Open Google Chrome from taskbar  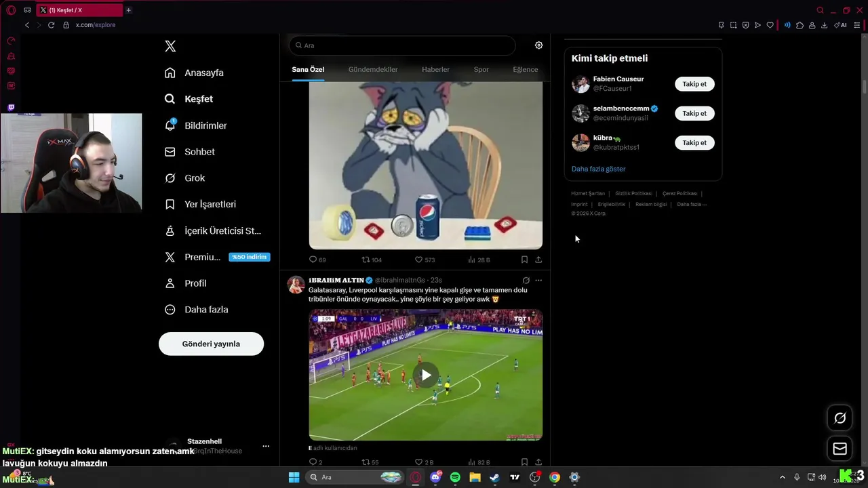(554, 477)
